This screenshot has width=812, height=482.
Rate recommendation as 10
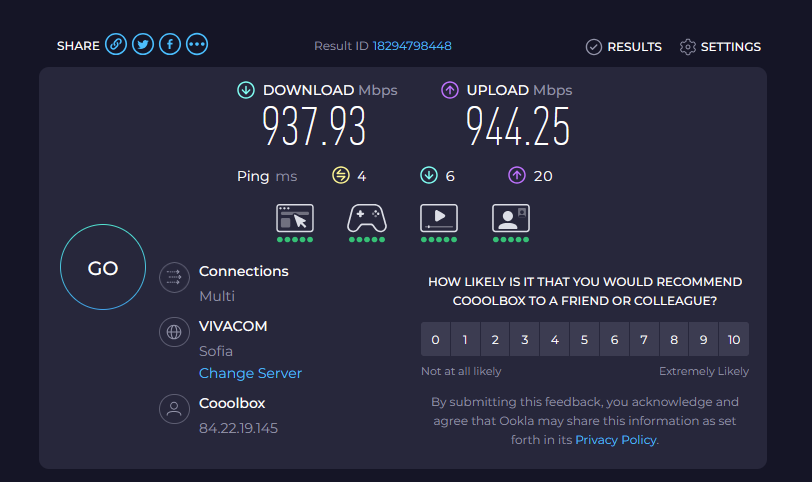point(734,339)
